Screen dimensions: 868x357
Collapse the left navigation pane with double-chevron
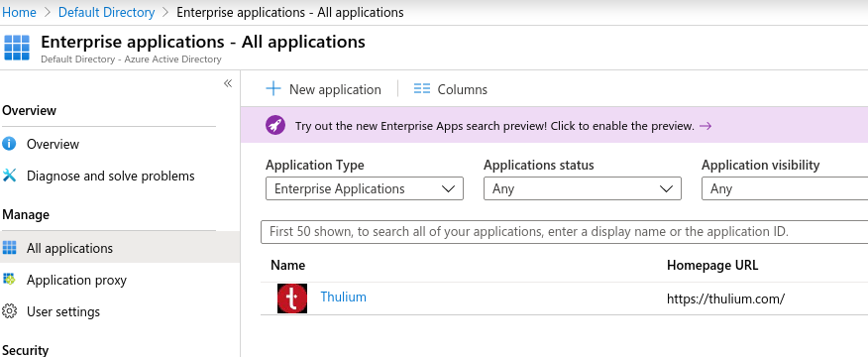click(x=228, y=83)
